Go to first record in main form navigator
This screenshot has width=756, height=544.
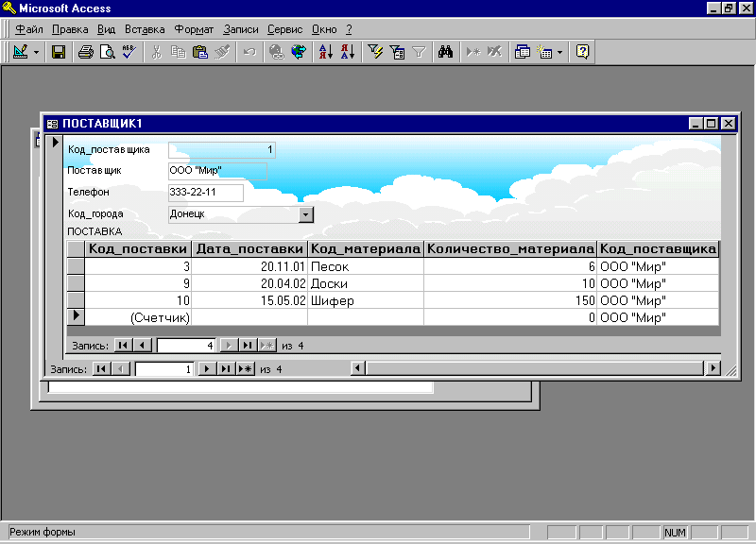tap(101, 369)
